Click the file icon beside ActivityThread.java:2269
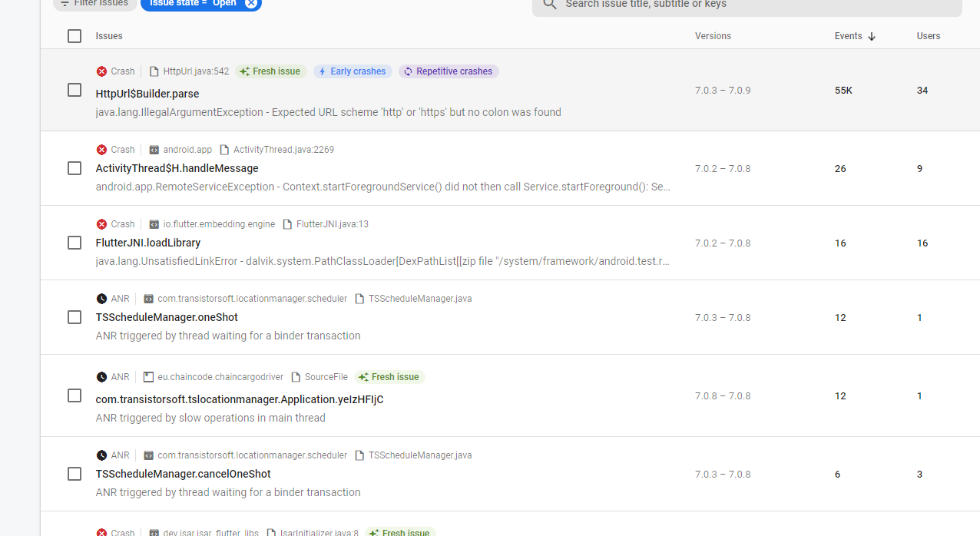This screenshot has width=980, height=536. (x=225, y=149)
